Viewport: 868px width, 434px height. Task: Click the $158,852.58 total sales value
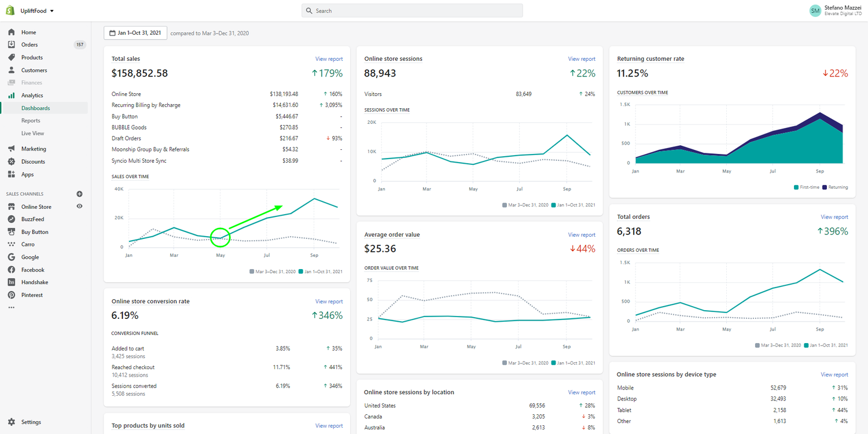[139, 73]
